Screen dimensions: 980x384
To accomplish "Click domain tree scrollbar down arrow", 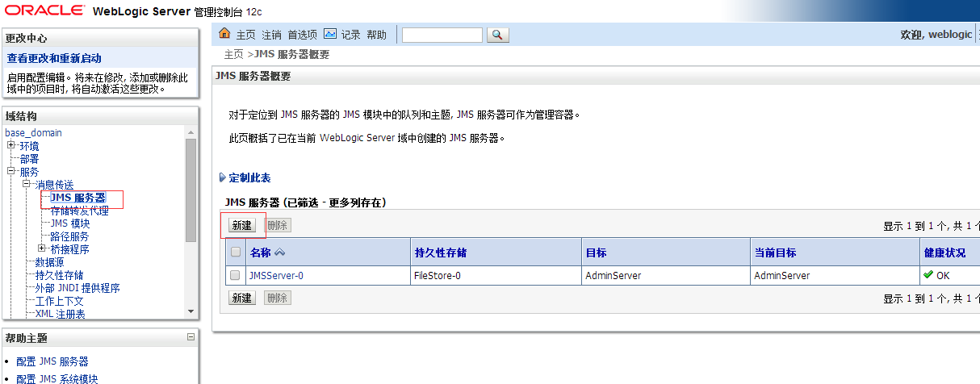I will 191,311.
